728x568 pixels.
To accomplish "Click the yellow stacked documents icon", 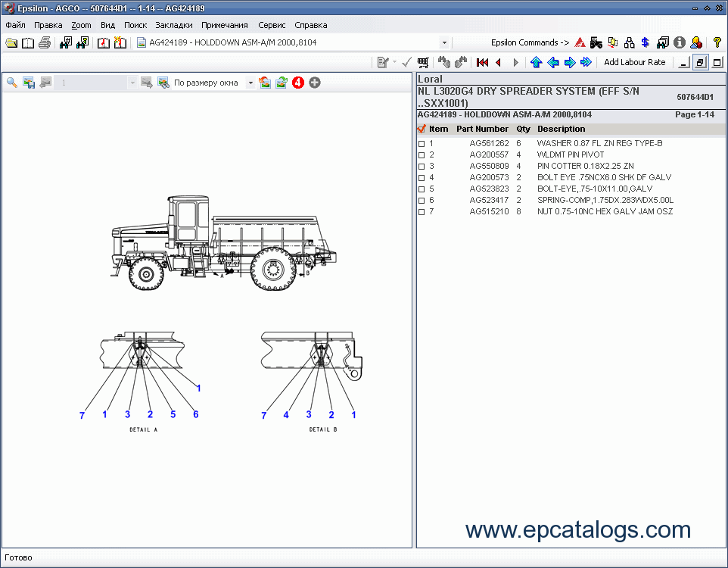I will click(613, 42).
